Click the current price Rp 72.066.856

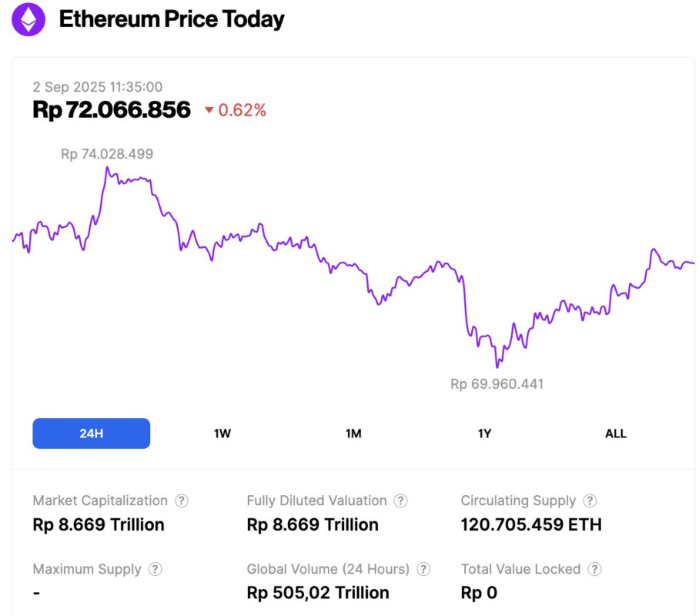[x=112, y=109]
